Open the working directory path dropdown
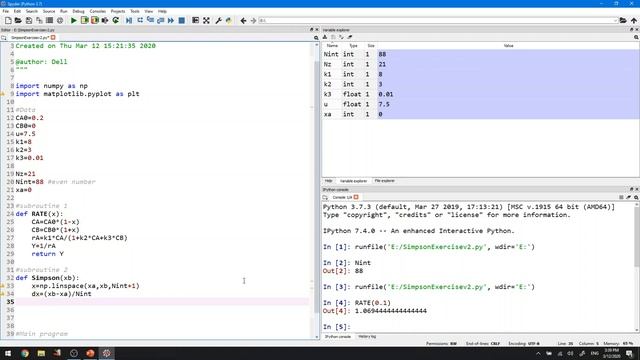The height and width of the screenshot is (360, 640). 615,20
